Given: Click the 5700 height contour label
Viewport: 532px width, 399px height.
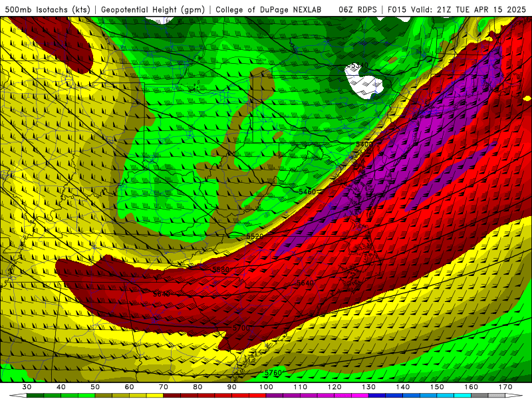Looking at the screenshot, I should [x=241, y=328].
